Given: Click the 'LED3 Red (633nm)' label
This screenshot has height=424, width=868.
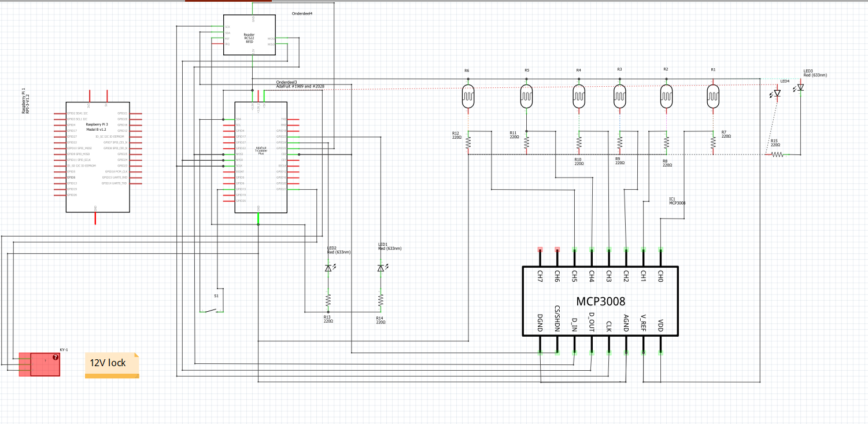Looking at the screenshot, I should point(815,73).
